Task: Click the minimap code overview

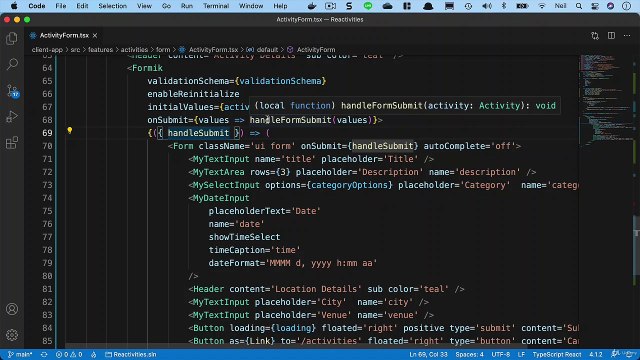Action: 605,100
